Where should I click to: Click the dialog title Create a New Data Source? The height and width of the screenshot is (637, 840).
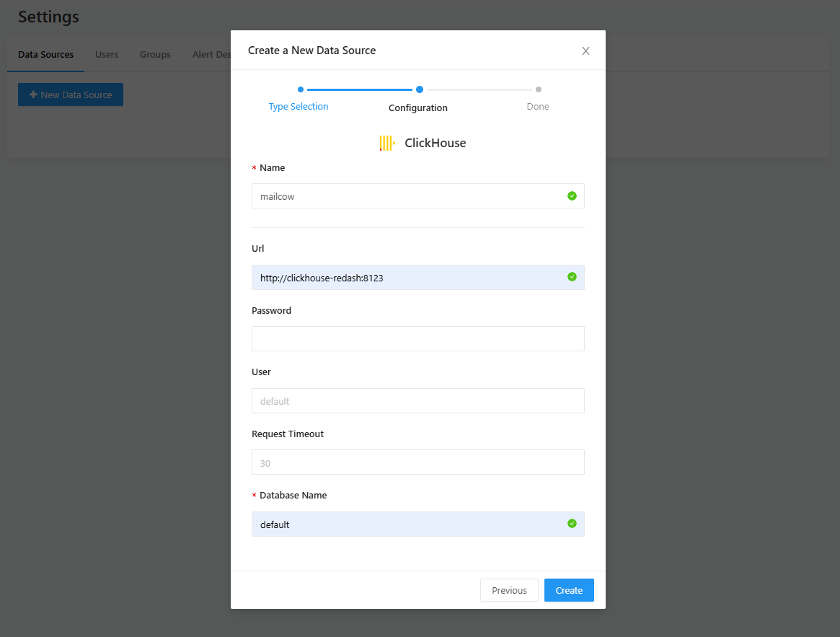pyautogui.click(x=311, y=50)
